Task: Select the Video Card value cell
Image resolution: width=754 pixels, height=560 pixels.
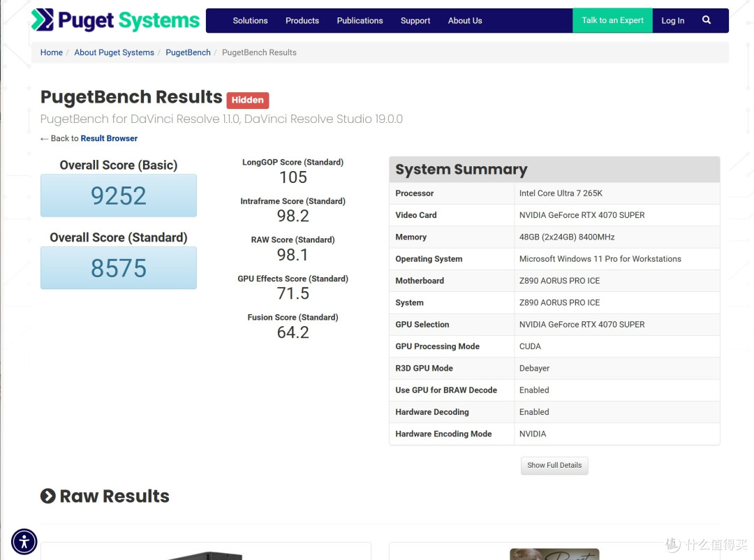Action: pyautogui.click(x=616, y=215)
